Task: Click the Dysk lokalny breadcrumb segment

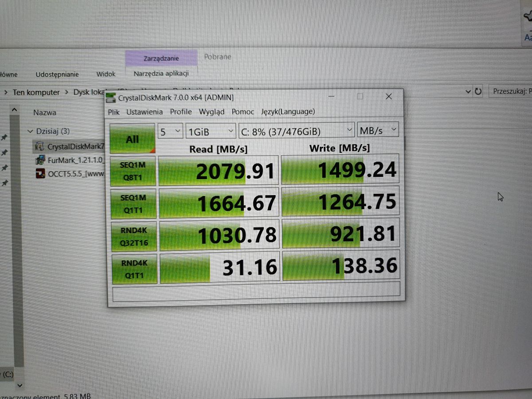Action: [89, 92]
